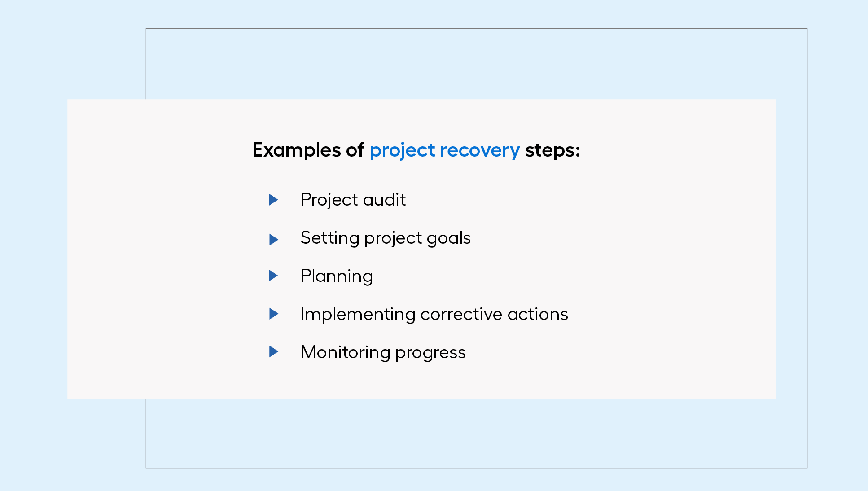The height and width of the screenshot is (491, 868).
Task: Click the word 'Monitoring' in the list
Action: (346, 353)
